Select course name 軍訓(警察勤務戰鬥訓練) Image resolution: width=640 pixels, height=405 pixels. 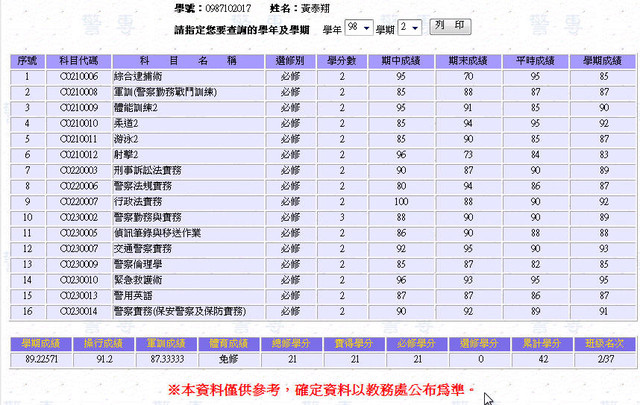165,92
